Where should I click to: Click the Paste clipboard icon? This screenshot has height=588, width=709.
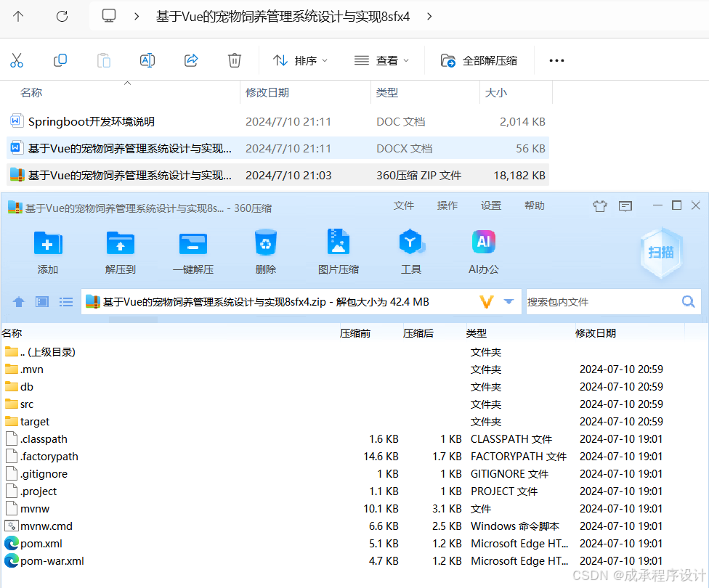point(104,60)
